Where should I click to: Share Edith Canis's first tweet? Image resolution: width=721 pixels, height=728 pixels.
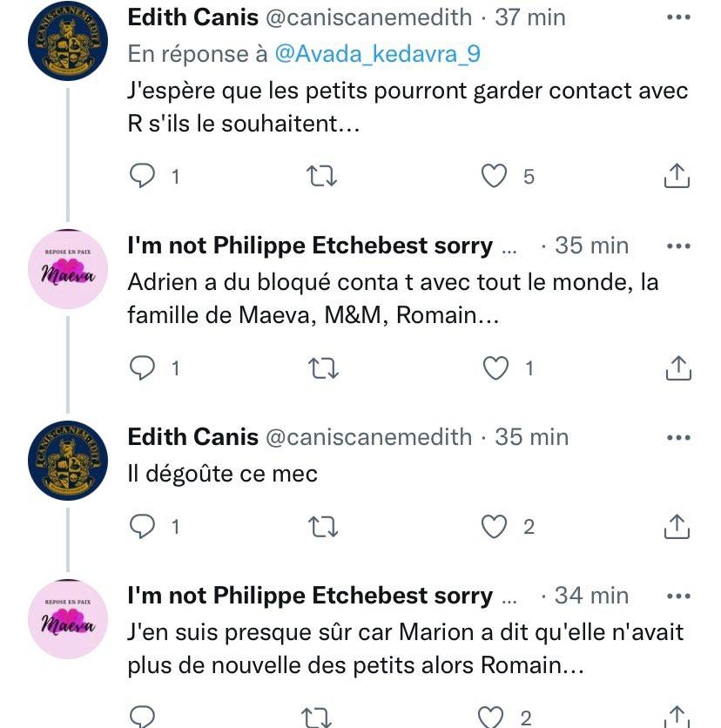(677, 177)
